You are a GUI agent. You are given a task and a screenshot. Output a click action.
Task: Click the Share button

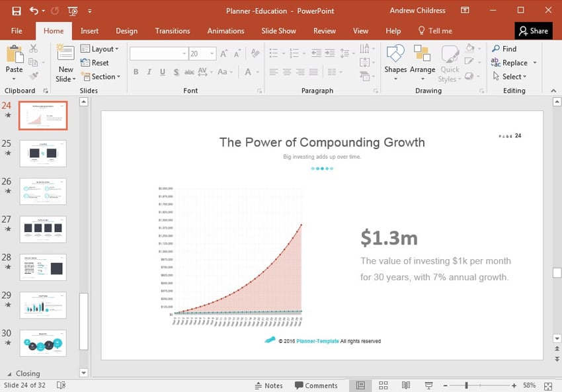[x=533, y=31]
